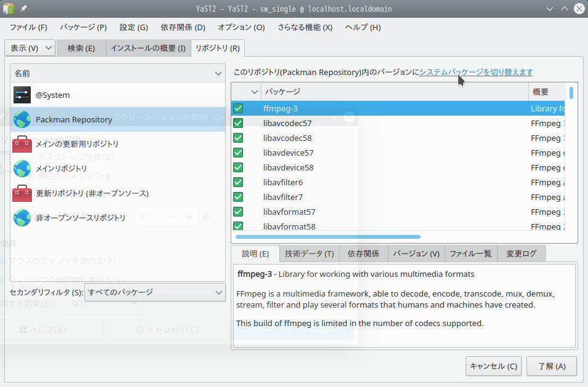The image size is (588, 387).
Task: Open the パッケージ (P) menu
Action: pos(83,27)
